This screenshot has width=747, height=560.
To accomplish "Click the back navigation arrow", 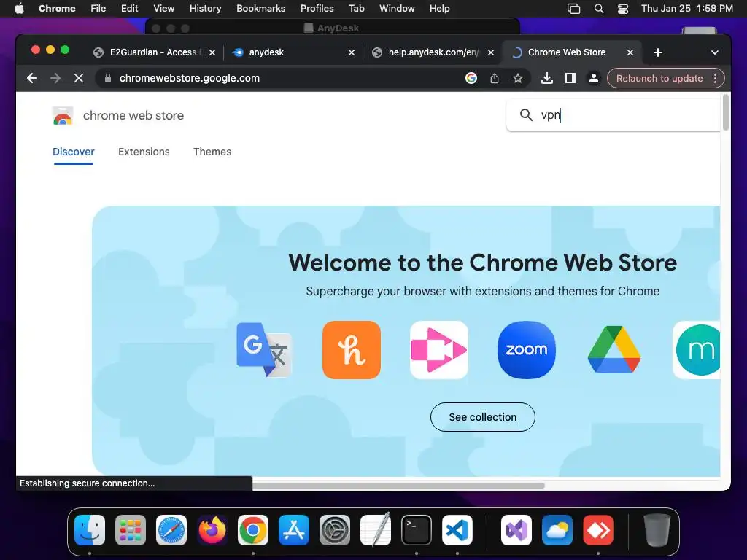I will pos(32,78).
